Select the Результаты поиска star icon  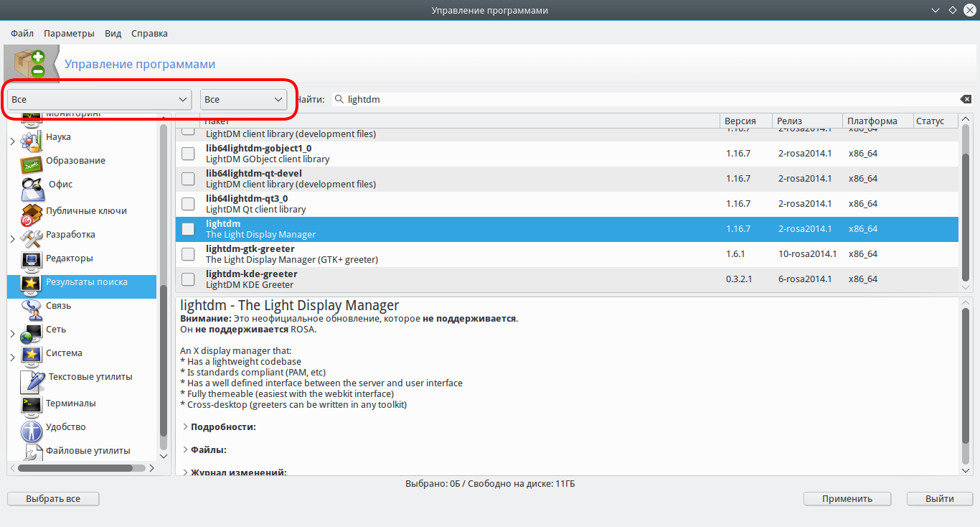32,284
